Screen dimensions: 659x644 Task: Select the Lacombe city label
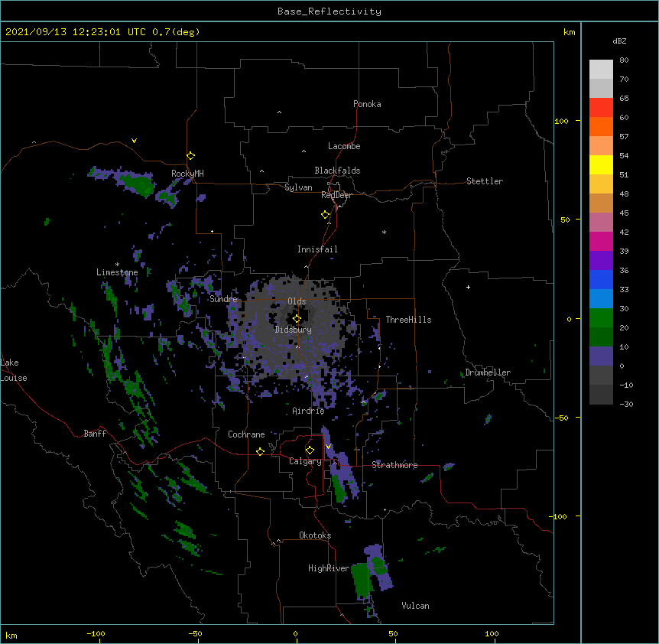[x=344, y=146]
